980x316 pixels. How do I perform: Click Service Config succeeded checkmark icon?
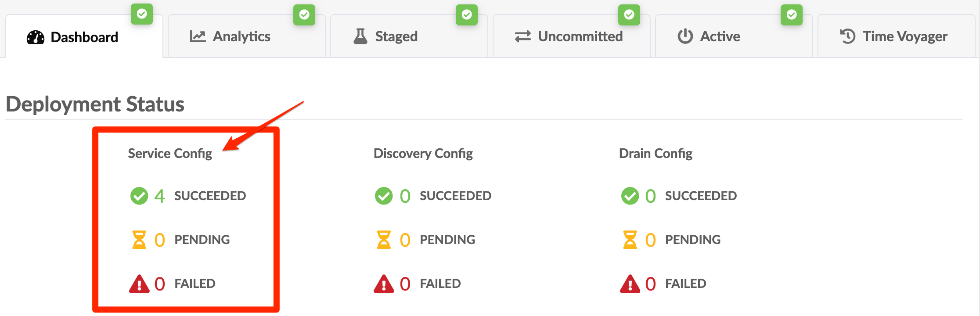(x=139, y=196)
